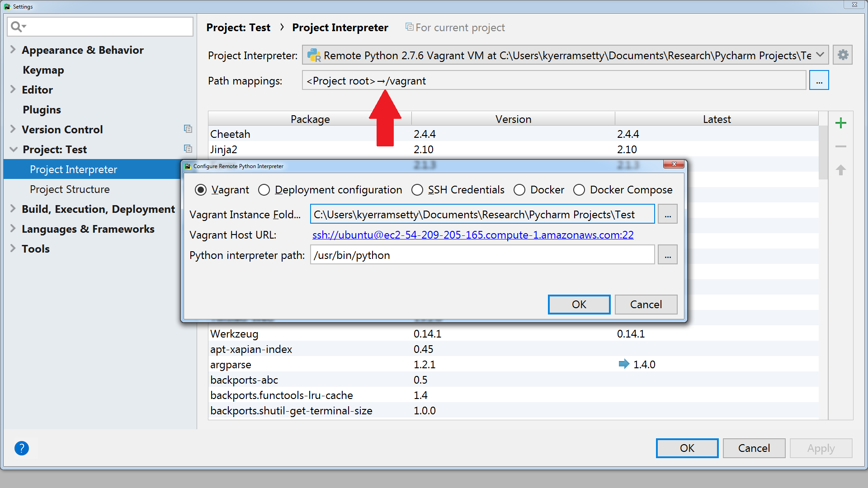
Task: Expand the Tools section
Action: click(x=13, y=249)
